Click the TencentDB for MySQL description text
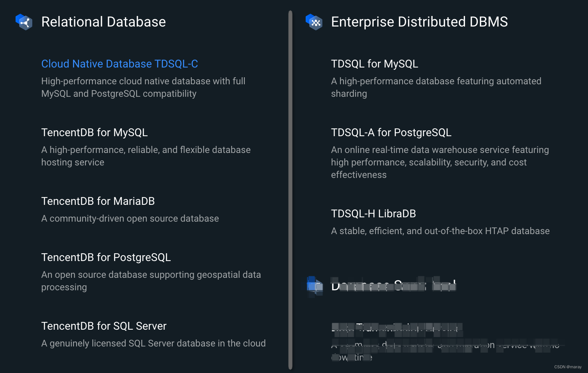The height and width of the screenshot is (373, 588). tap(146, 156)
